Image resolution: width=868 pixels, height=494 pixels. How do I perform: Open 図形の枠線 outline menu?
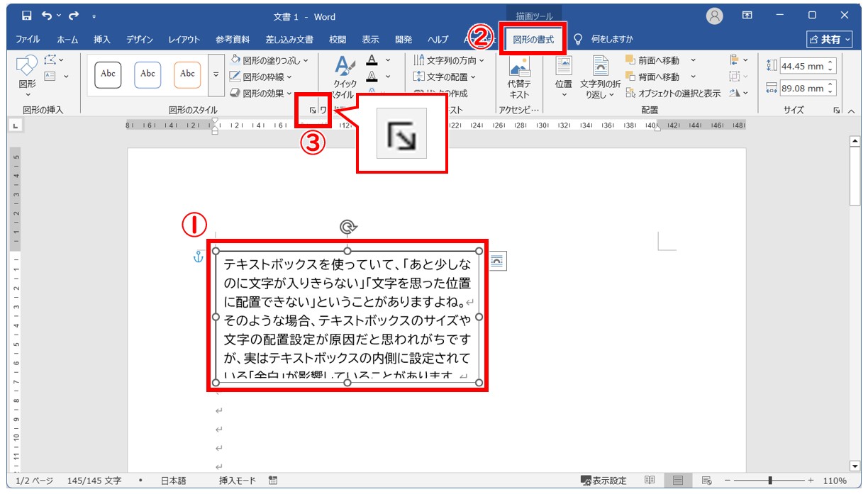coord(261,77)
